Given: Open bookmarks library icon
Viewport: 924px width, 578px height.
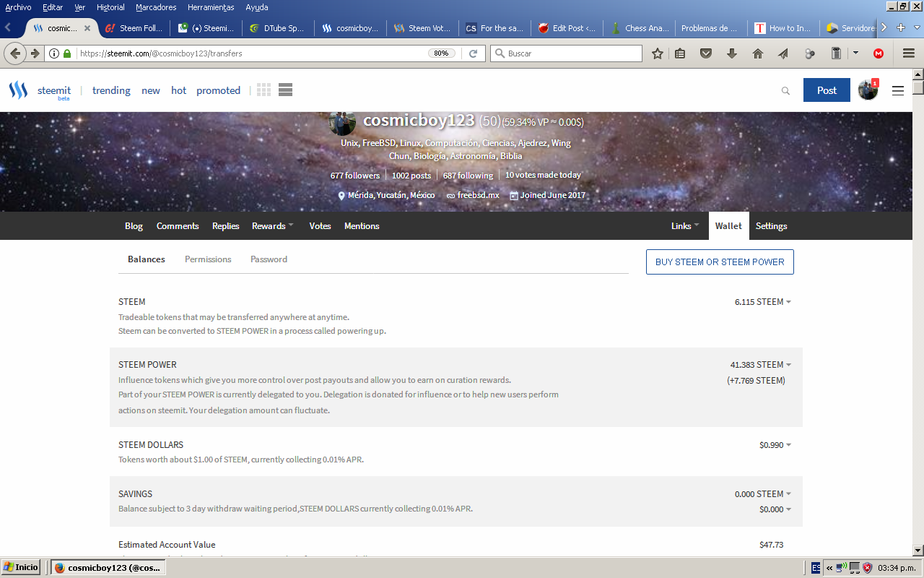Looking at the screenshot, I should pyautogui.click(x=680, y=53).
